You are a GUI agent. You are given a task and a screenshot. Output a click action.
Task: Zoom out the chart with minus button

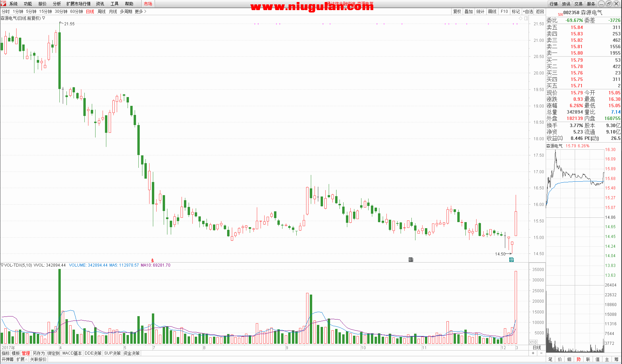click(541, 353)
